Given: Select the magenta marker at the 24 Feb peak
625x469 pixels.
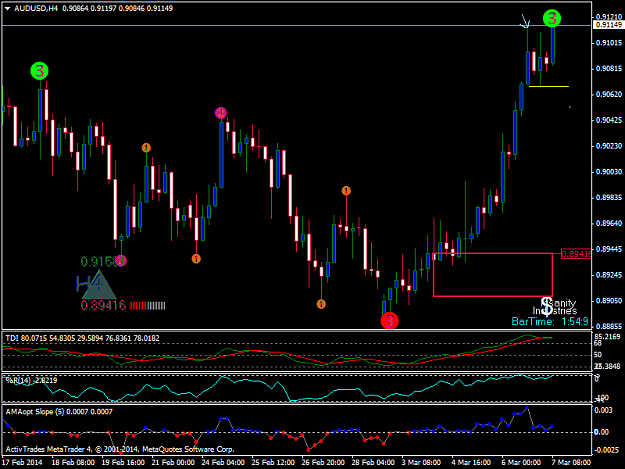Looking at the screenshot, I should coord(220,113).
